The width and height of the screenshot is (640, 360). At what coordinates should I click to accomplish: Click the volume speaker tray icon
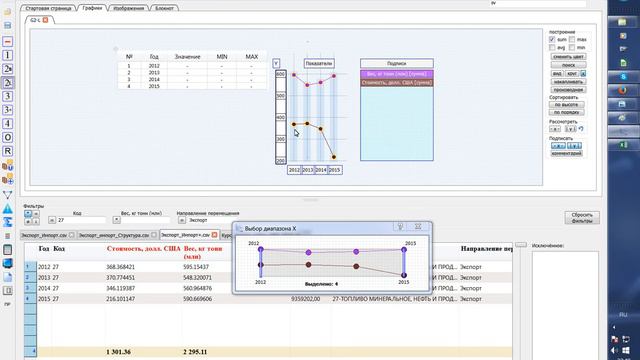point(614,350)
